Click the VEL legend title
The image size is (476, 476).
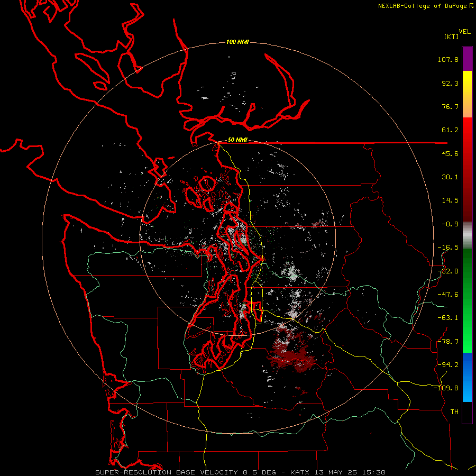pyautogui.click(x=464, y=32)
